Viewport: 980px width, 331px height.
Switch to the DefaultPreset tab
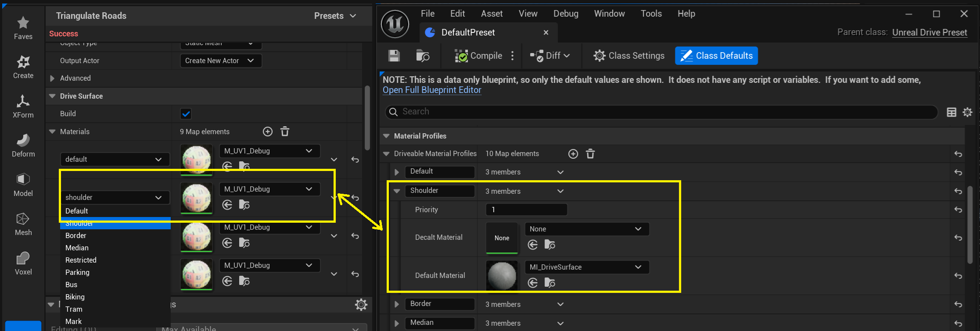(488, 32)
